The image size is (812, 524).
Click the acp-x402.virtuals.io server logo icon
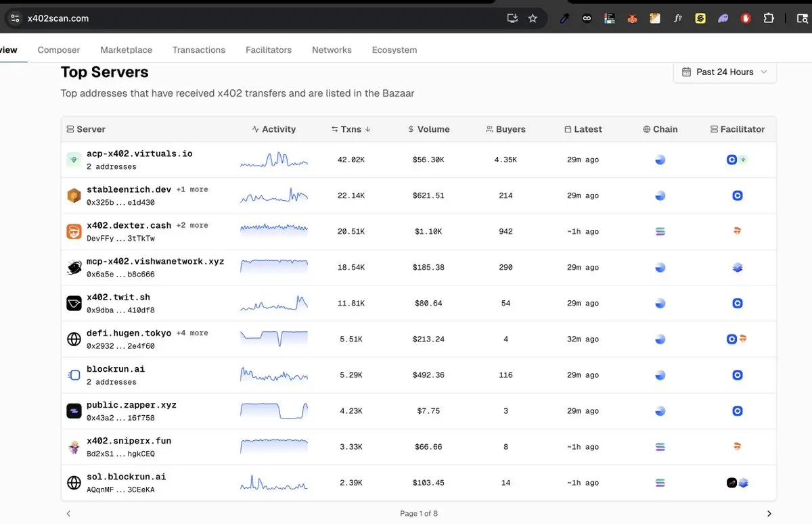point(74,160)
